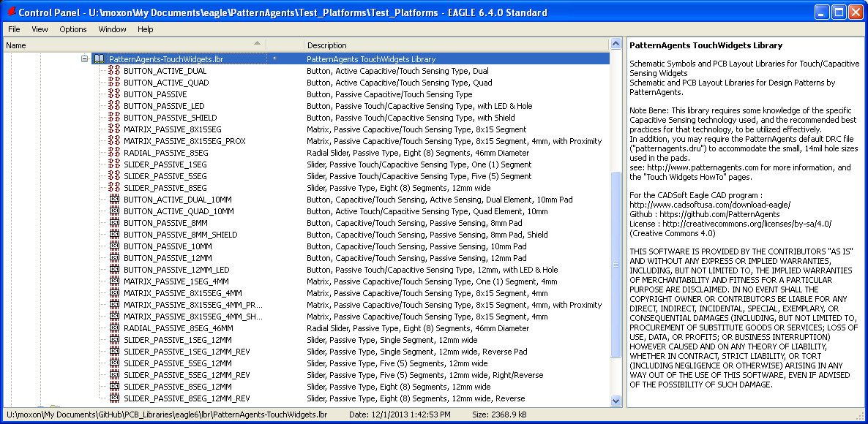Click the Description column header
Image resolution: width=868 pixels, height=424 pixels.
[x=457, y=45]
